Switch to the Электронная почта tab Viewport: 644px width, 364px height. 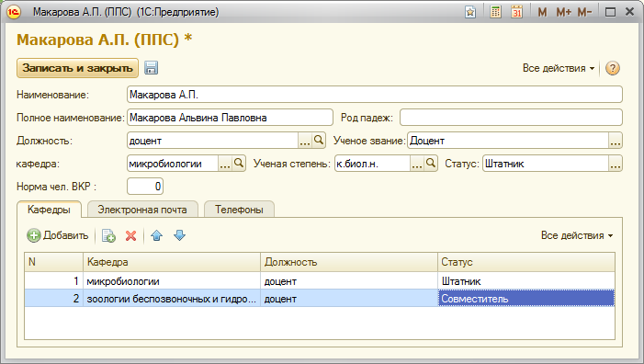142,210
